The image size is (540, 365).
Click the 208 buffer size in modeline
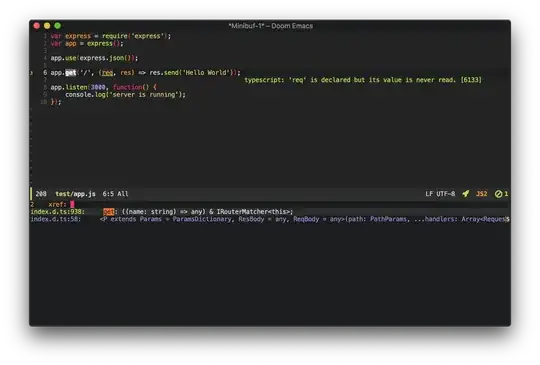pyautogui.click(x=41, y=194)
